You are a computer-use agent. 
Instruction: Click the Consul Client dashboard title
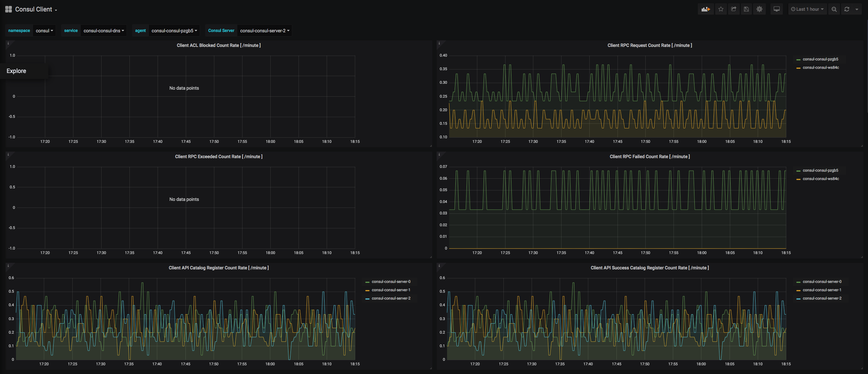point(34,9)
